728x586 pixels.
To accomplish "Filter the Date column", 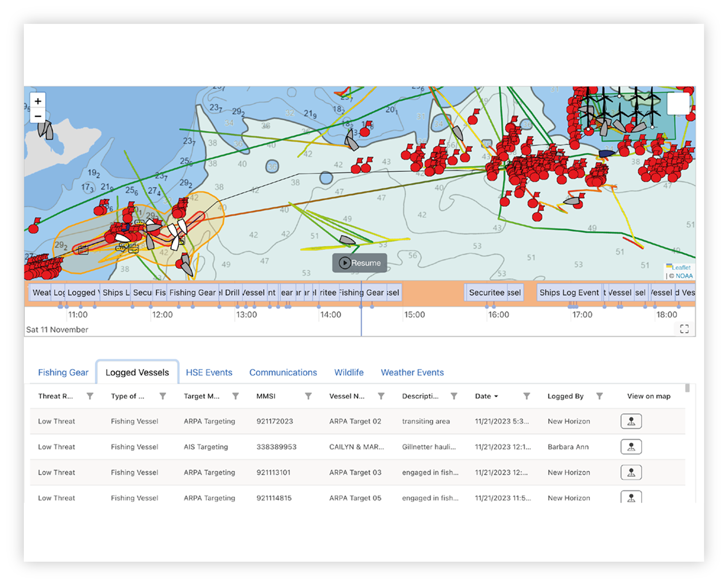I will point(527,396).
